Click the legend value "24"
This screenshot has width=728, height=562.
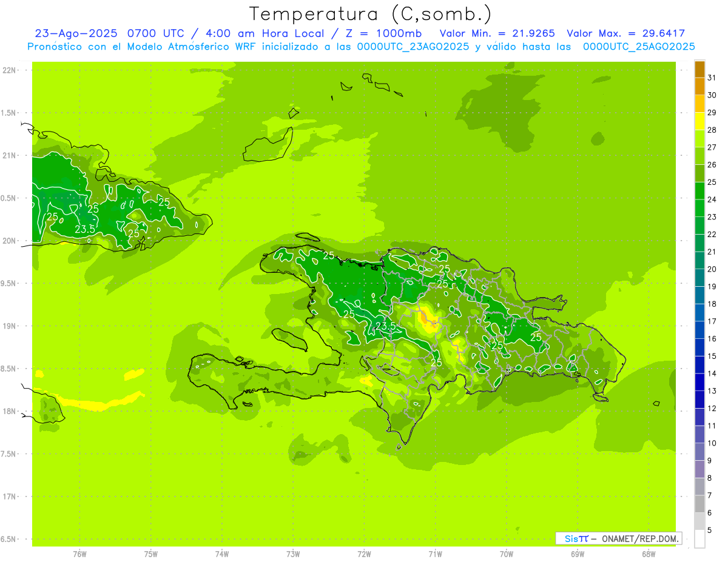point(712,199)
